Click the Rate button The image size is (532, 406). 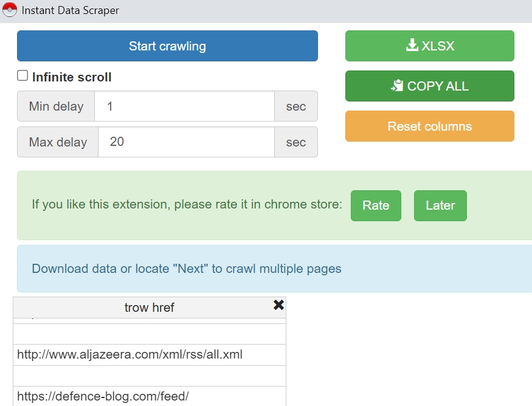point(376,205)
